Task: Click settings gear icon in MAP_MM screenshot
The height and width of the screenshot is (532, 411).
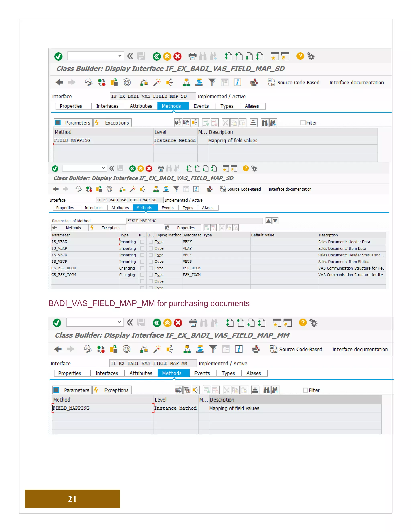Action: 313,323
